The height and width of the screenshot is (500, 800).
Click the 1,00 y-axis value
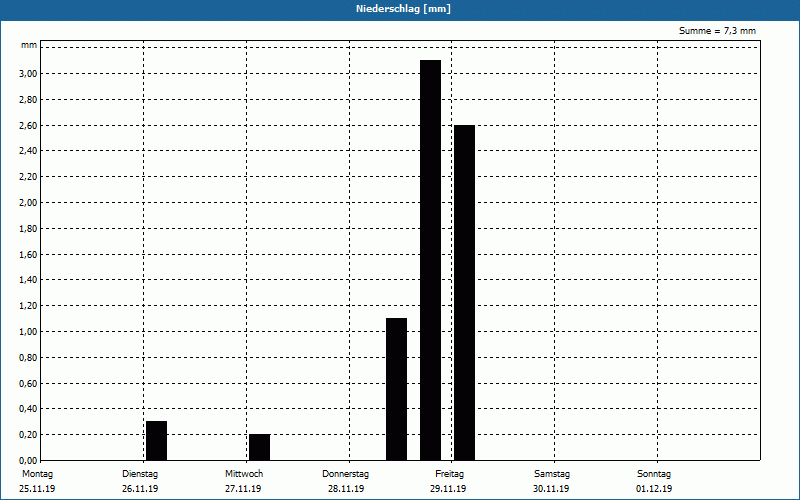pos(28,332)
